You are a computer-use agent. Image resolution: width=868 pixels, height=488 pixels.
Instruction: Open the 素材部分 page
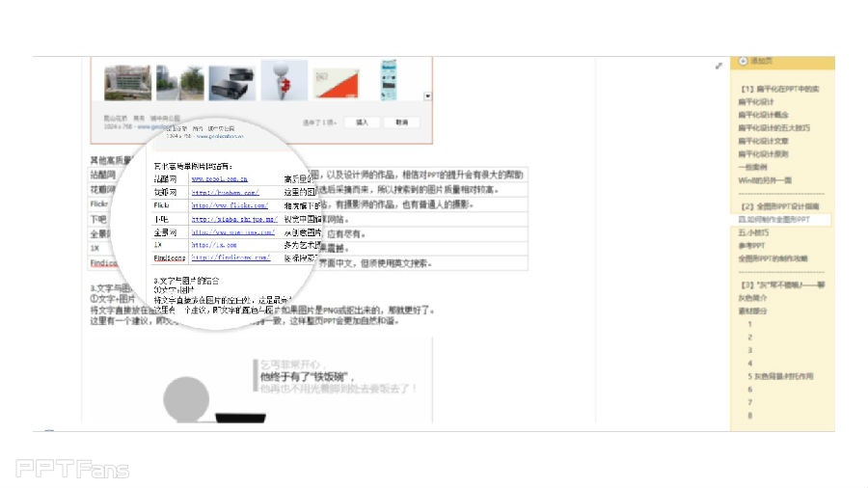click(753, 312)
